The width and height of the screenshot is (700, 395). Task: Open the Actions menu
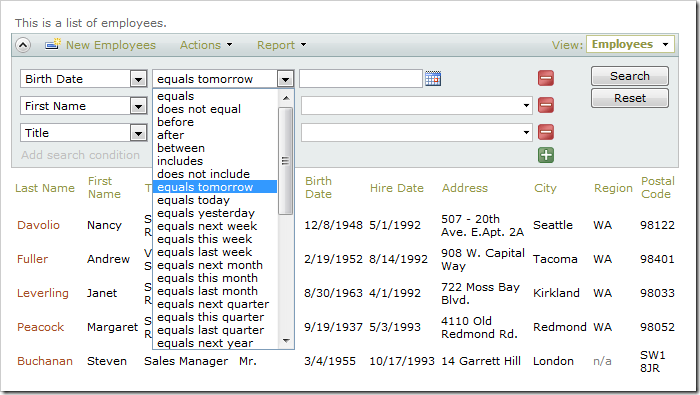(x=206, y=45)
